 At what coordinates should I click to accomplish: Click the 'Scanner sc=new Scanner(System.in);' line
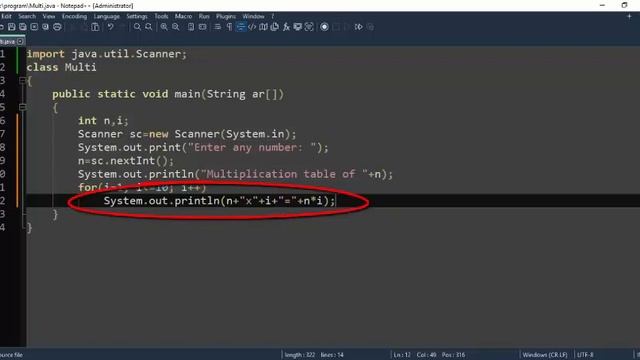[187, 134]
